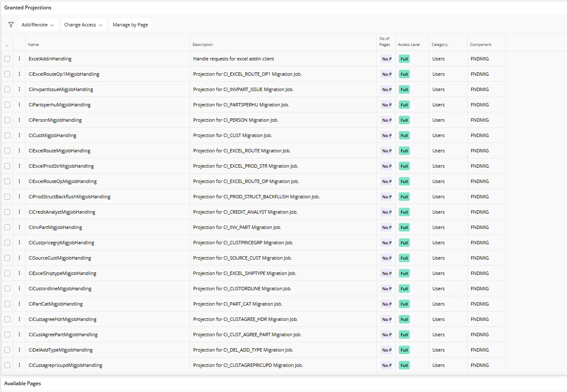Click the filter funnel icon
Screen dimensions: 567x392
(11, 25)
